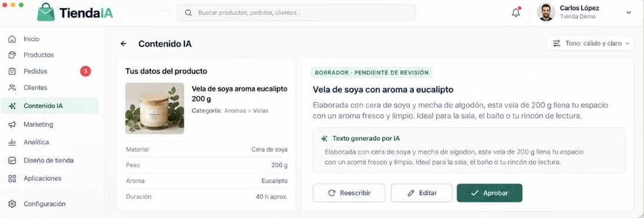Click the Clientes people icon
This screenshot has width=644, height=218.
pos(12,88)
